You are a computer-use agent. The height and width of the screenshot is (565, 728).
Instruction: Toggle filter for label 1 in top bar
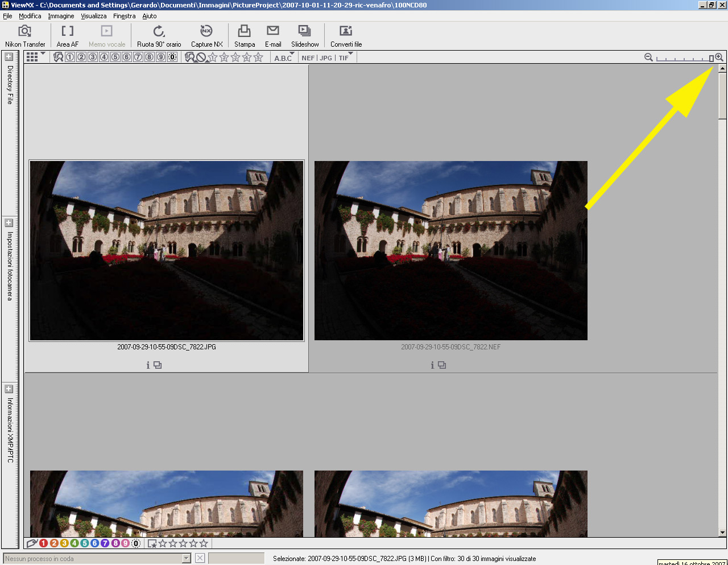70,57
